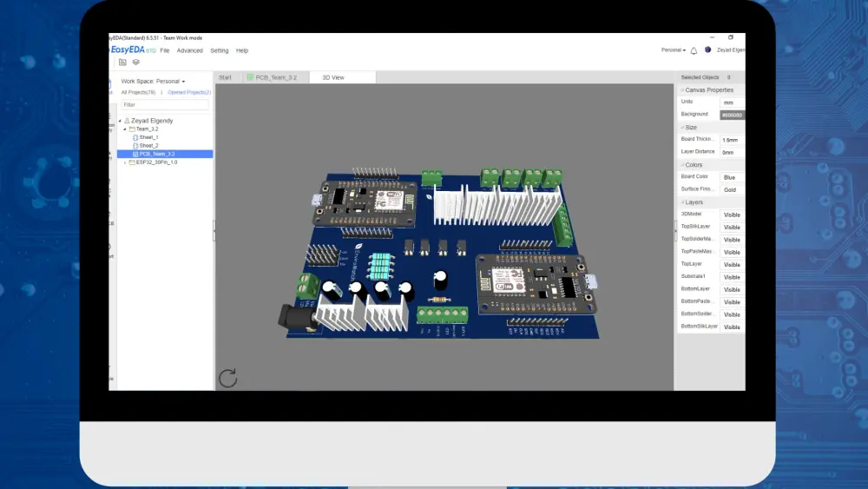The image size is (868, 489).
Task: Open the Personal dropdown in top bar
Action: 674,50
